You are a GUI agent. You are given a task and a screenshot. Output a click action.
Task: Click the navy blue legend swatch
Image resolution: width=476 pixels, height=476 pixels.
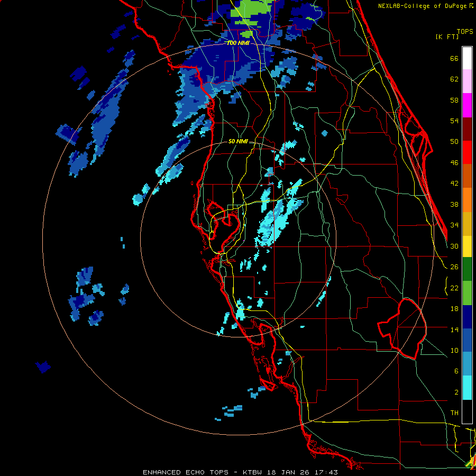[x=467, y=317]
